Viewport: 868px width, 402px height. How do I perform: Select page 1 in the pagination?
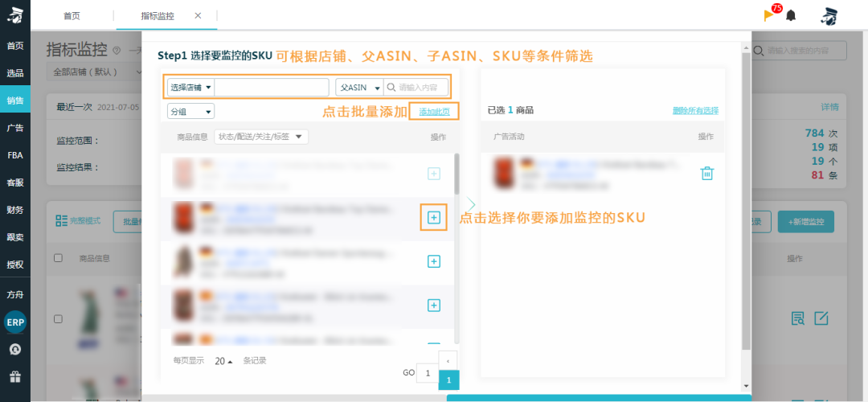(448, 380)
